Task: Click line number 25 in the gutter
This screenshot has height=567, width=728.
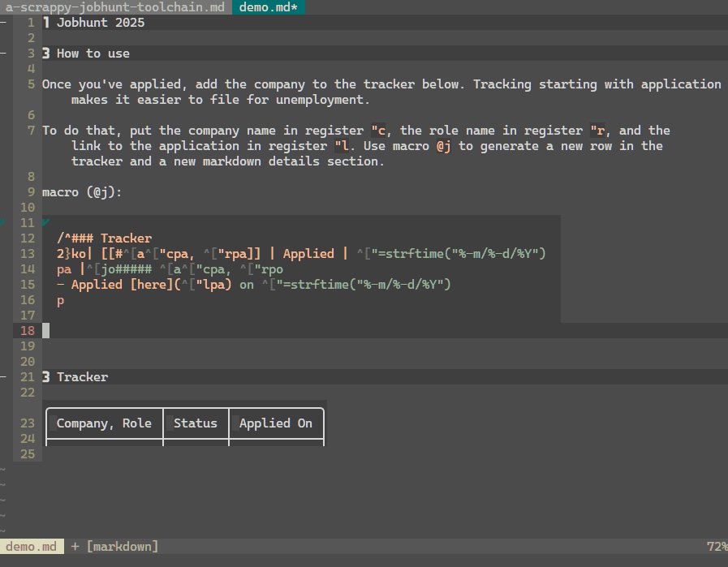Action: click(28, 453)
